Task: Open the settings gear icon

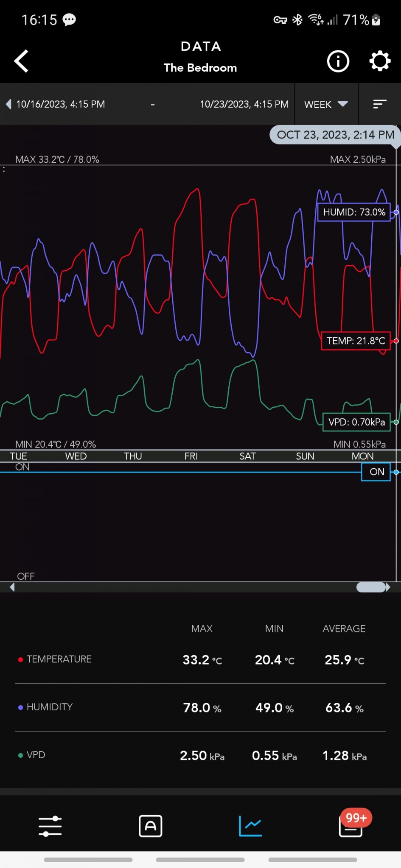Action: tap(379, 61)
